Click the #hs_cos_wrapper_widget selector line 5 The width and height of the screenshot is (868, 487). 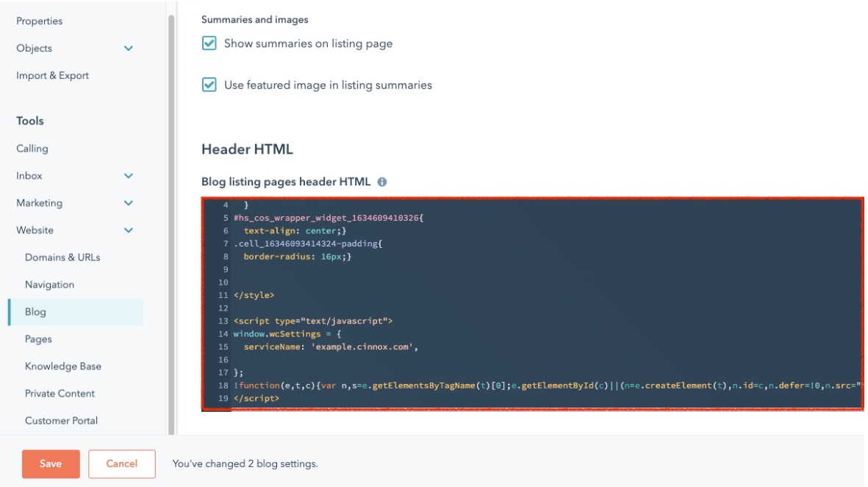click(329, 218)
